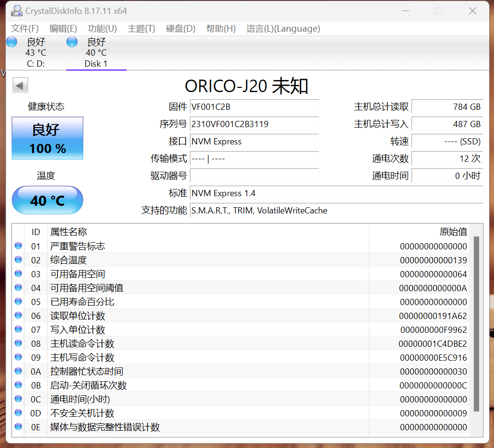Click the 通电时间 value 0 小时
494x448 pixels.
click(447, 176)
